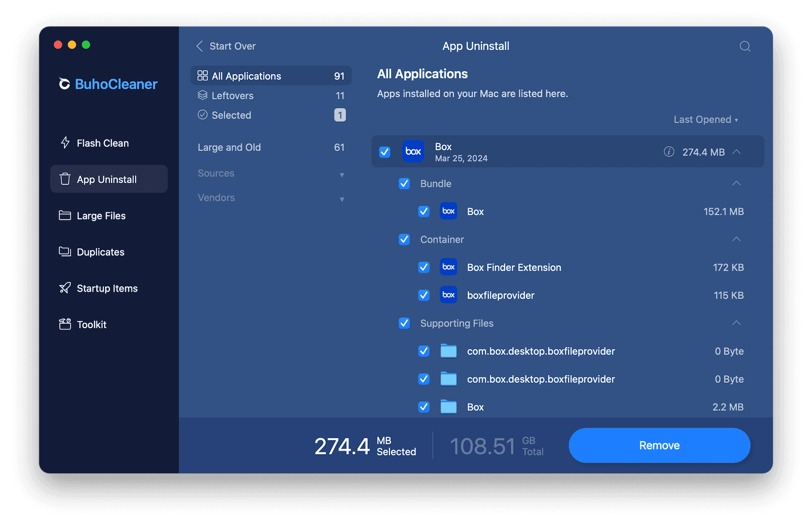812x525 pixels.
Task: Click the large Box app icon in header row
Action: click(x=413, y=151)
